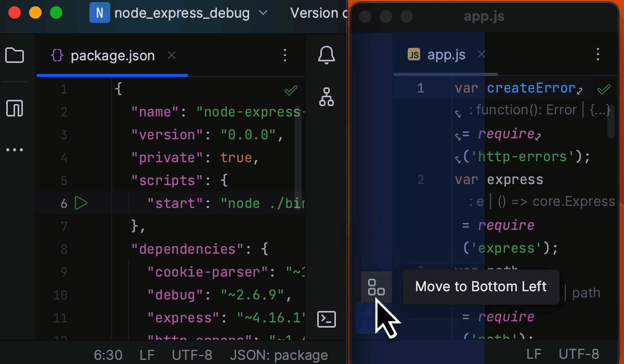Open more options in the app.js window
The image size is (624, 364).
click(x=597, y=54)
